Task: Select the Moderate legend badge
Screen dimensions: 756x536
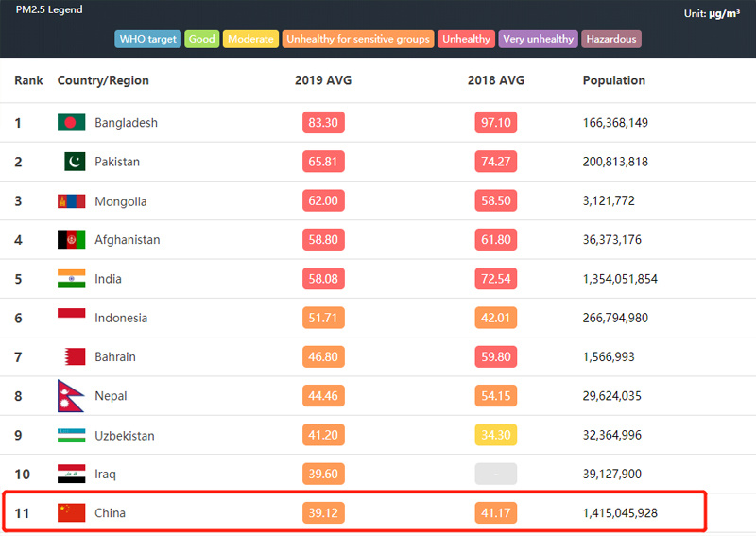Action: (250, 39)
